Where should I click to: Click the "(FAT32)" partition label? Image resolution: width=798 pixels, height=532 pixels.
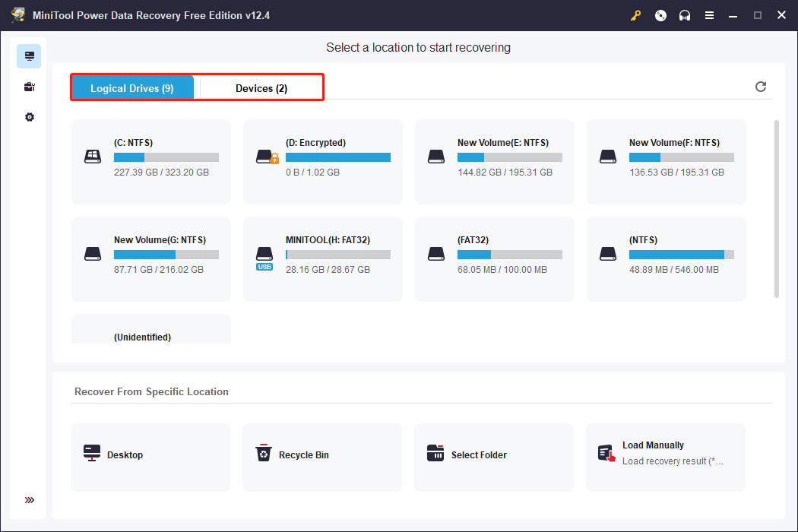(473, 240)
